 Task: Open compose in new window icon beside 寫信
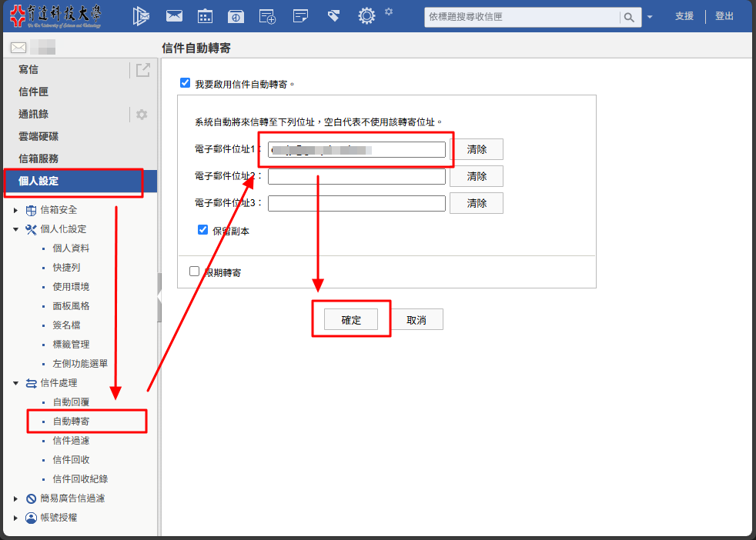click(142, 70)
